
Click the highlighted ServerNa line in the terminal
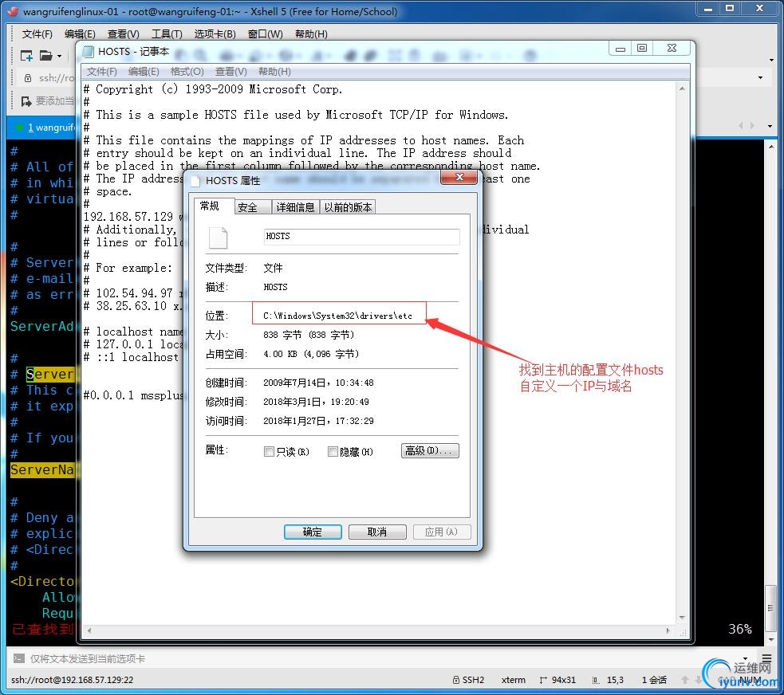coord(42,469)
